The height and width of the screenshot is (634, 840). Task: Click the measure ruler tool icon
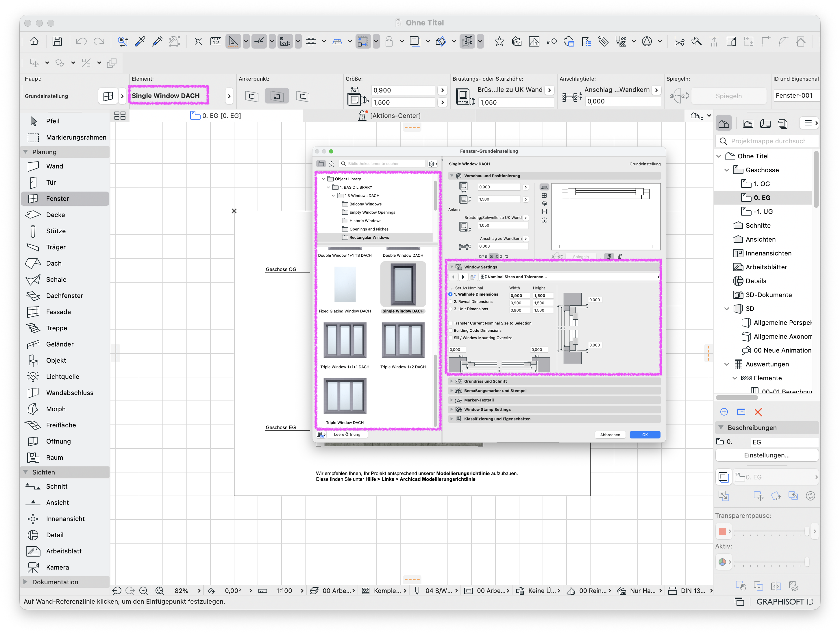[x=215, y=41]
